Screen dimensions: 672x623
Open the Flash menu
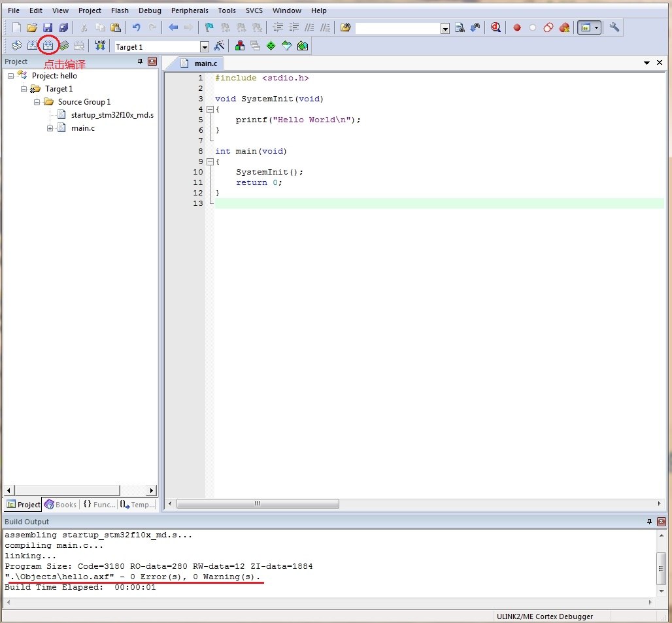tap(120, 10)
